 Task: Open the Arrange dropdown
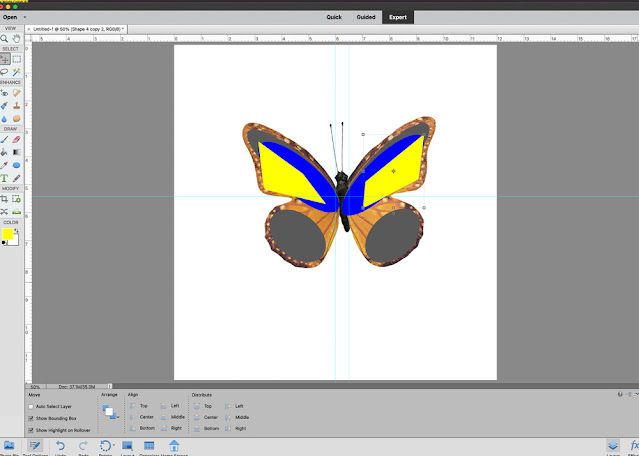point(110,412)
